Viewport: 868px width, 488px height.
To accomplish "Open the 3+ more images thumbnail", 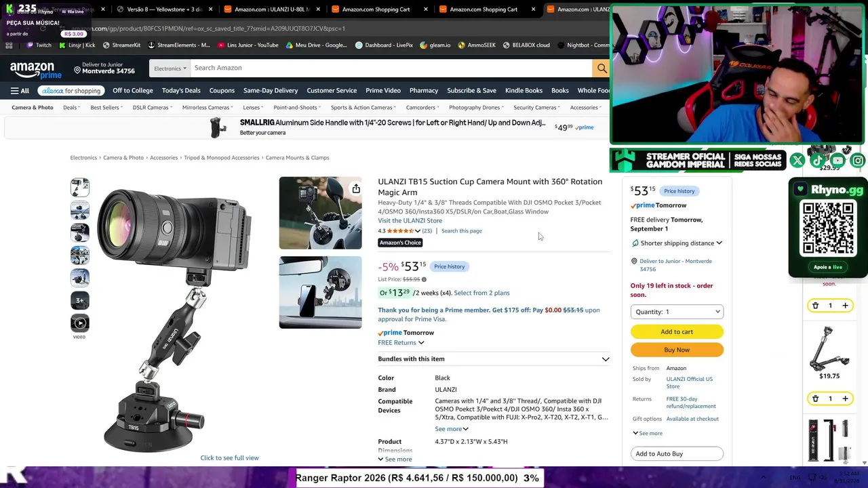I will [x=79, y=301].
